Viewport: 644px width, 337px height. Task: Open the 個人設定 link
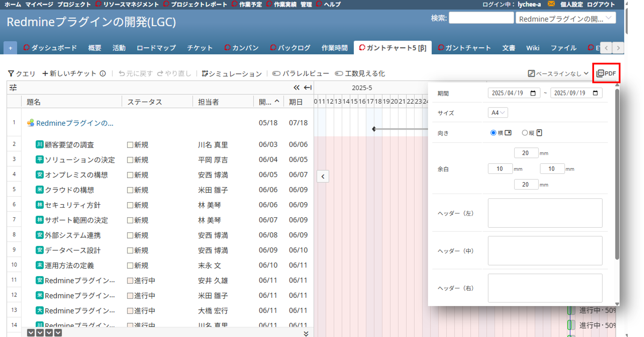pyautogui.click(x=572, y=4)
